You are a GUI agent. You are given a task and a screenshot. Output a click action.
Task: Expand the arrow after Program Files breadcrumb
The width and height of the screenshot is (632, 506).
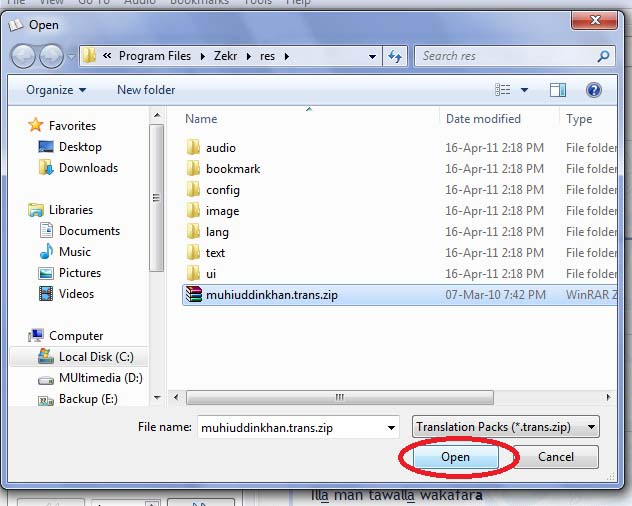[x=202, y=56]
